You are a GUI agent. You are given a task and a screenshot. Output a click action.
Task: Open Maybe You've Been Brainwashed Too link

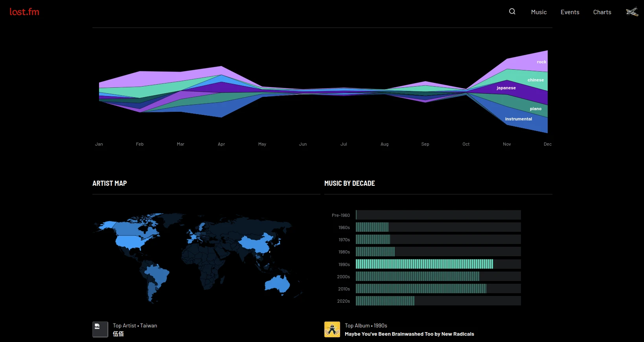click(409, 334)
